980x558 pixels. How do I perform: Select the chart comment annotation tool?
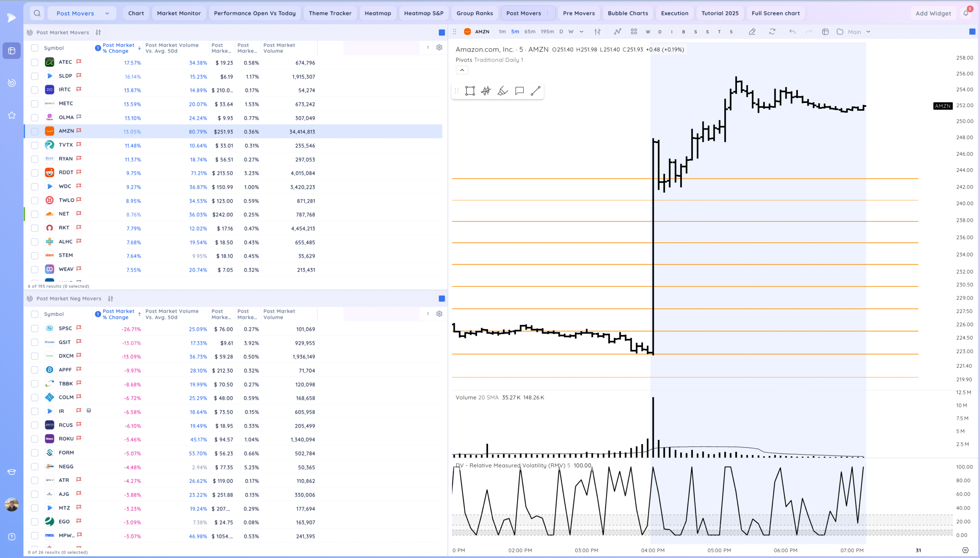[x=519, y=91]
